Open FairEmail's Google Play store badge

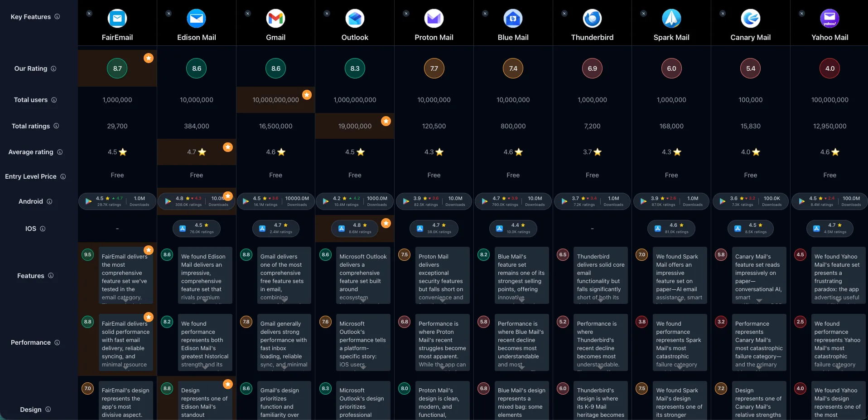117,201
